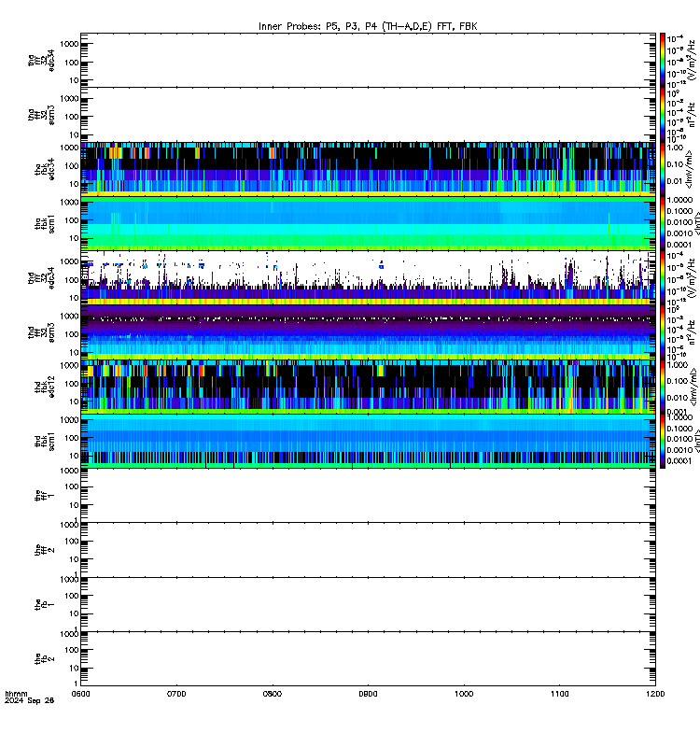Select the "the fff 1" panel label
Viewport: 700px width, 747px height.
tap(45, 496)
